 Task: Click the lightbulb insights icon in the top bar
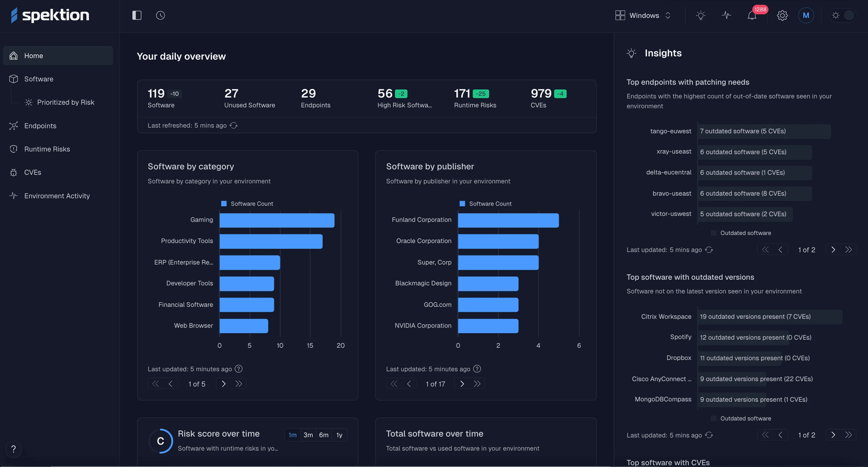[x=701, y=15]
